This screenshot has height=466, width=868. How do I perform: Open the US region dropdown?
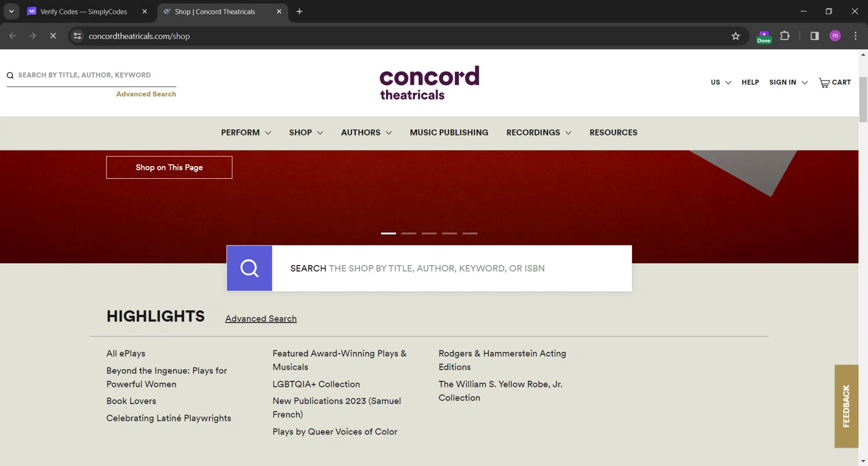[721, 83]
